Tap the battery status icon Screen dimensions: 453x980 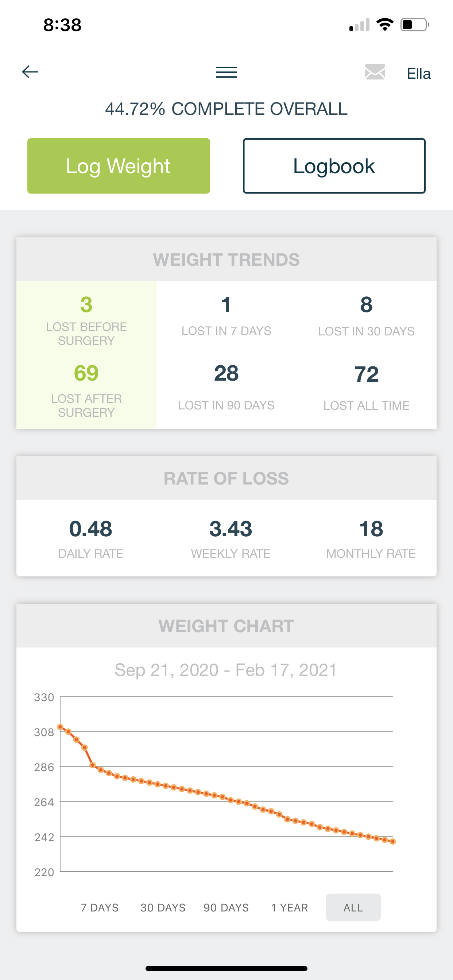(415, 25)
